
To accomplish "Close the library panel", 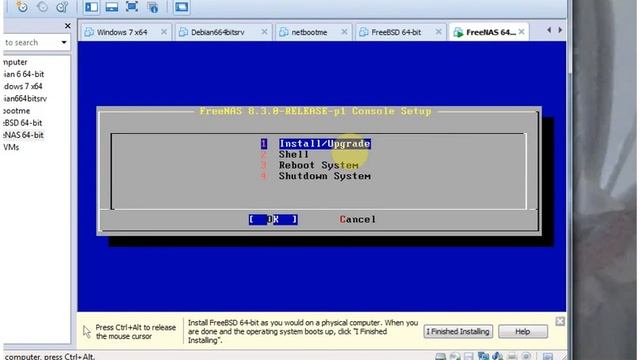I will (68, 26).
